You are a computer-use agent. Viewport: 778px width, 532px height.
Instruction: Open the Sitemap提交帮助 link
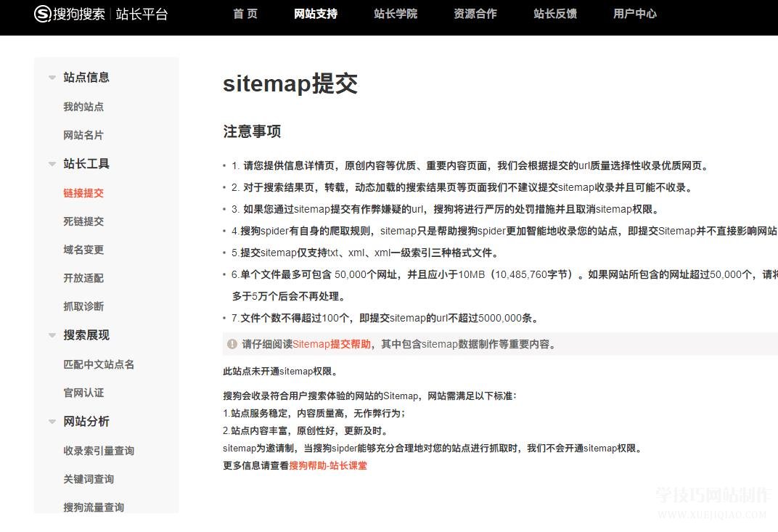(333, 344)
